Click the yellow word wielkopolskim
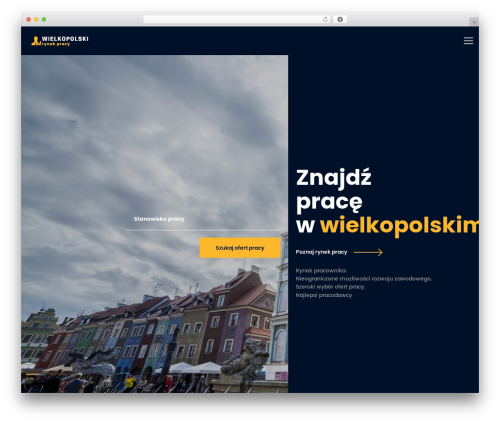The height and width of the screenshot is (423, 500). tap(399, 226)
